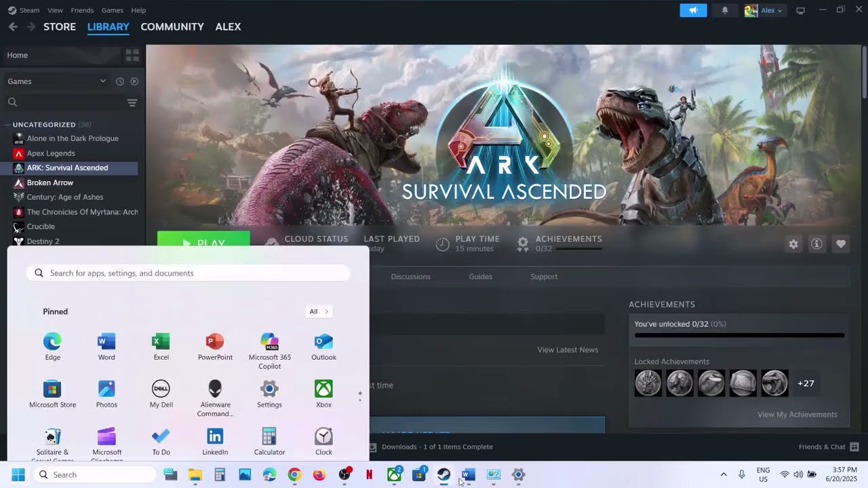Viewport: 868px width, 488px height.
Task: Open My Dell pinned app
Action: (161, 394)
